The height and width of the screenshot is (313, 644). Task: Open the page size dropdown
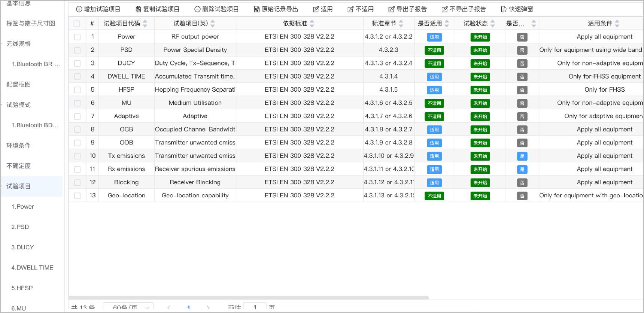[x=128, y=307]
